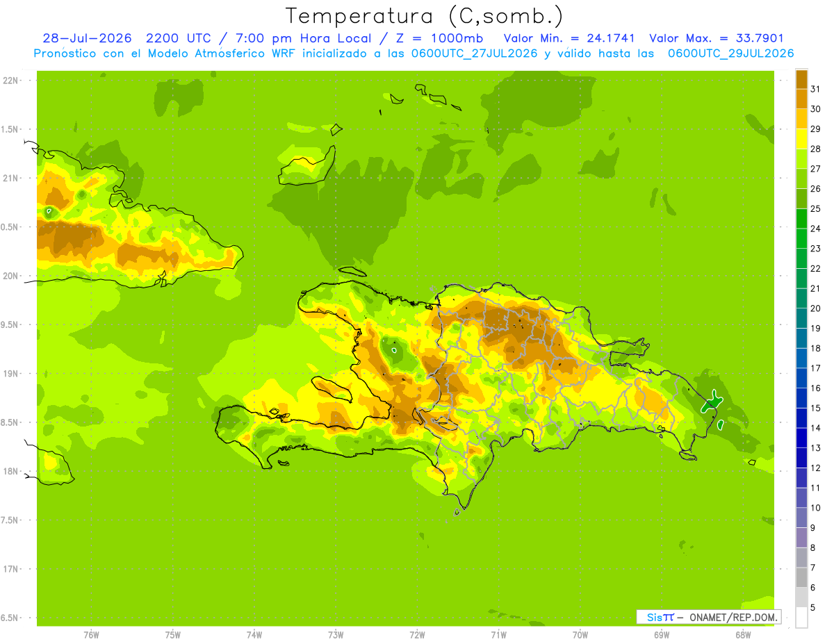Click the '20N' latitude axis label

point(10,276)
